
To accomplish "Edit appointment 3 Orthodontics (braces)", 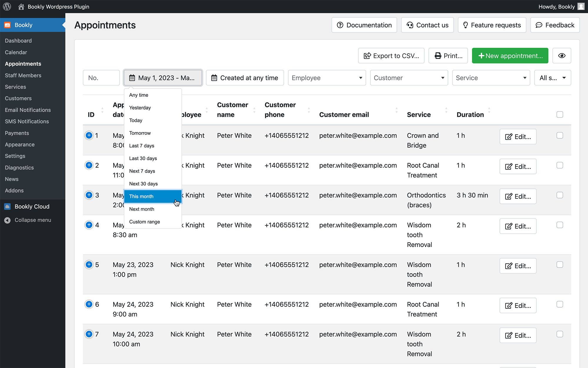I will tap(518, 196).
